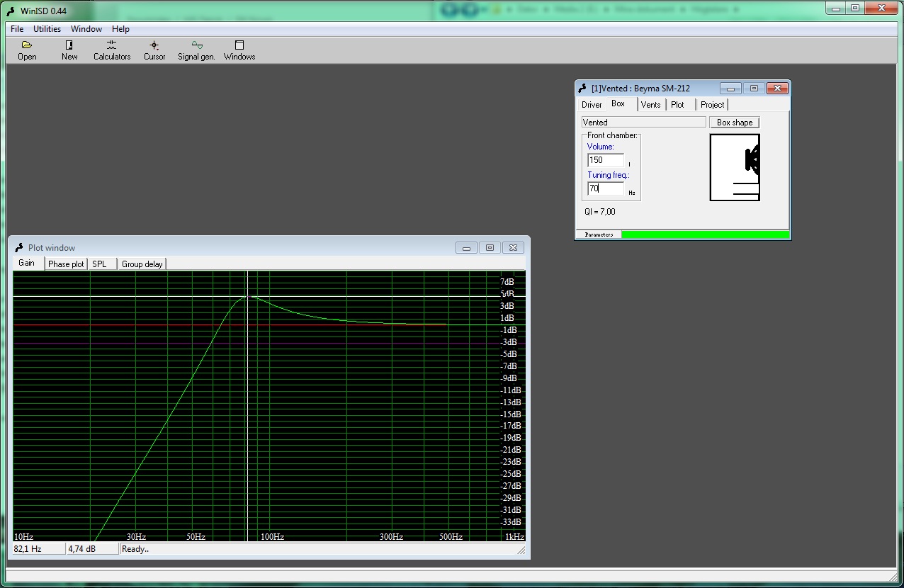Maximize the WinISD main window

tap(855, 8)
